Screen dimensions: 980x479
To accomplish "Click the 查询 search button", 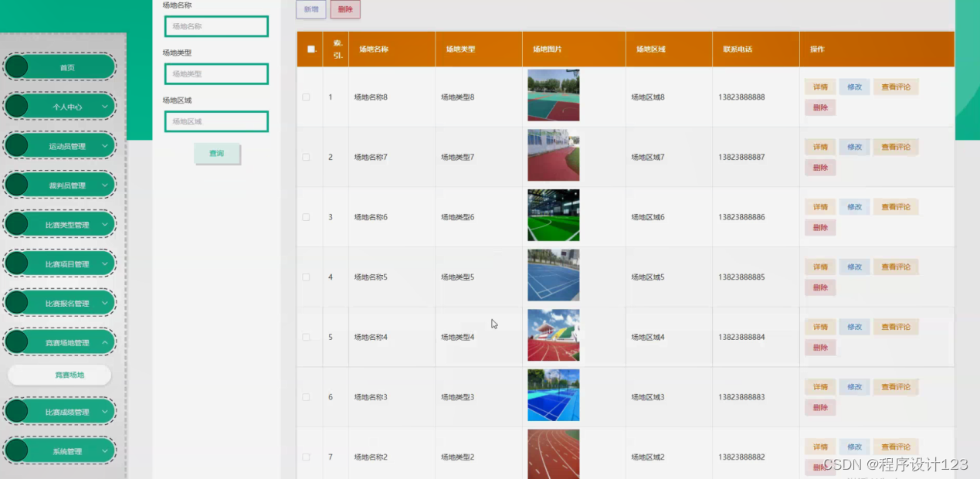I will click(x=217, y=154).
